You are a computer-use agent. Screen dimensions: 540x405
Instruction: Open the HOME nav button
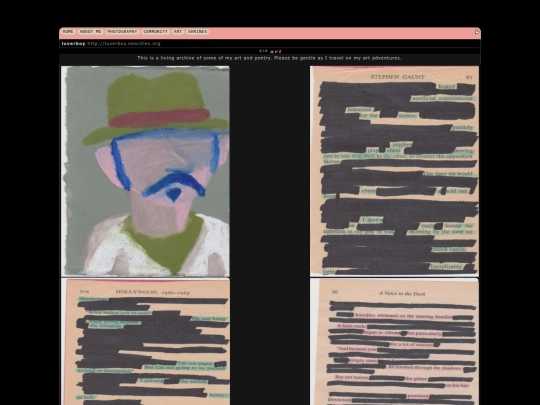point(68,31)
